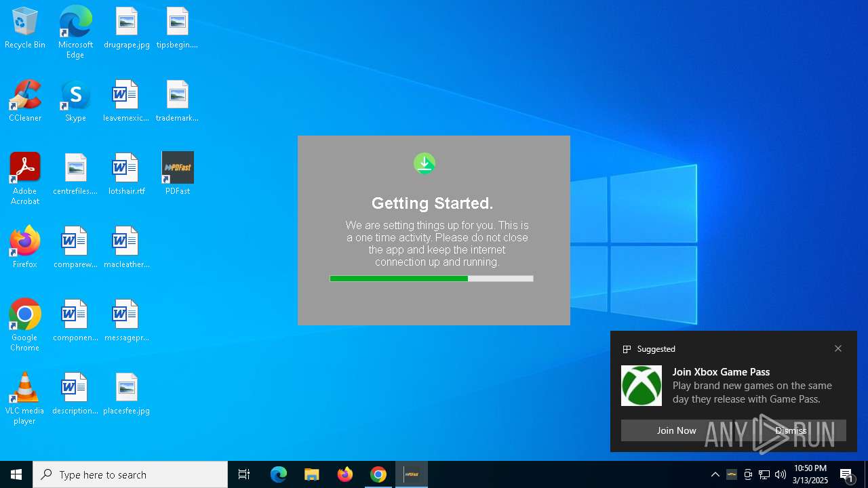The height and width of the screenshot is (488, 868).
Task: Click Join Now in Xbox notification
Action: (x=676, y=430)
